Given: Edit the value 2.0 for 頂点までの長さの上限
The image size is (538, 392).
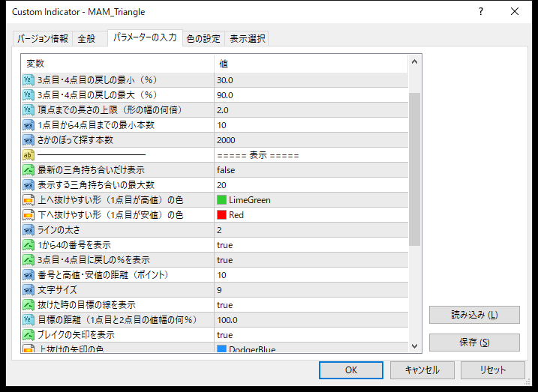Looking at the screenshot, I should pyautogui.click(x=311, y=110).
